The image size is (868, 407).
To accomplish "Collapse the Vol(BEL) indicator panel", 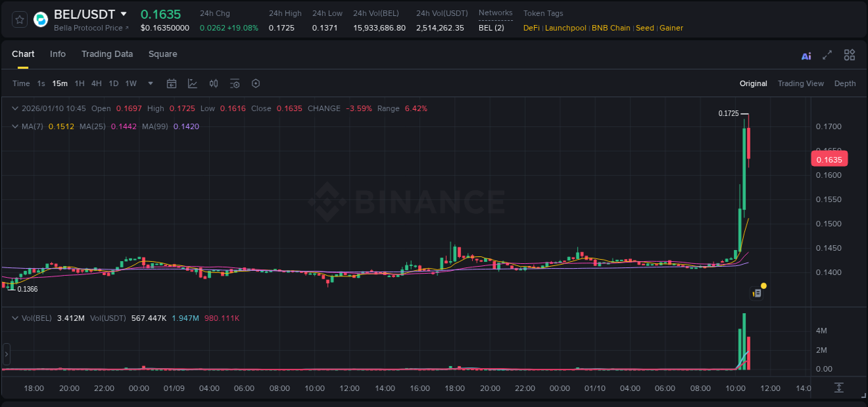I will tap(15, 317).
